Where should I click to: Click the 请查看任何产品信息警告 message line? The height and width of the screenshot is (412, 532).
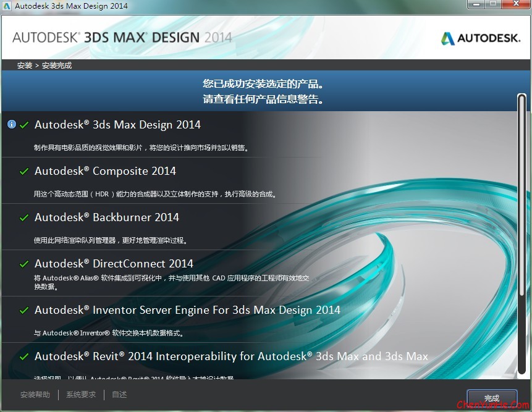coord(263,99)
